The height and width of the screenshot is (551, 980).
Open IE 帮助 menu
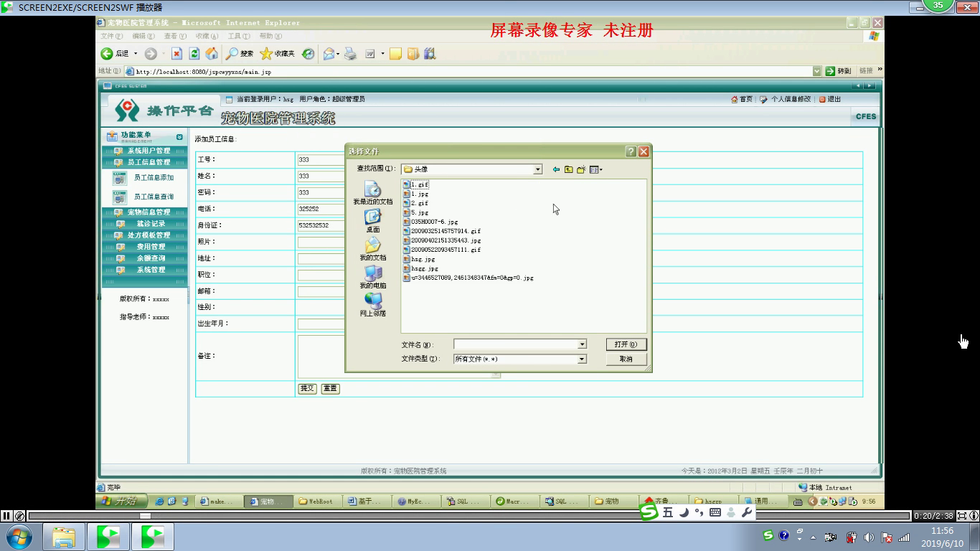point(270,36)
